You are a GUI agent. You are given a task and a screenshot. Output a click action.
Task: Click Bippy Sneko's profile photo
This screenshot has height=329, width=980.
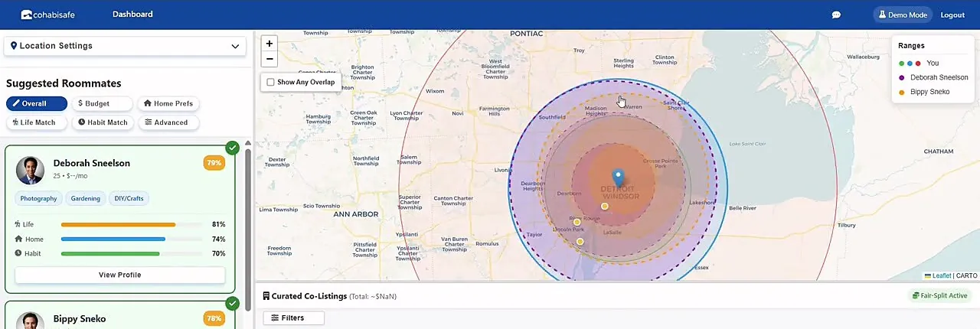[30, 321]
